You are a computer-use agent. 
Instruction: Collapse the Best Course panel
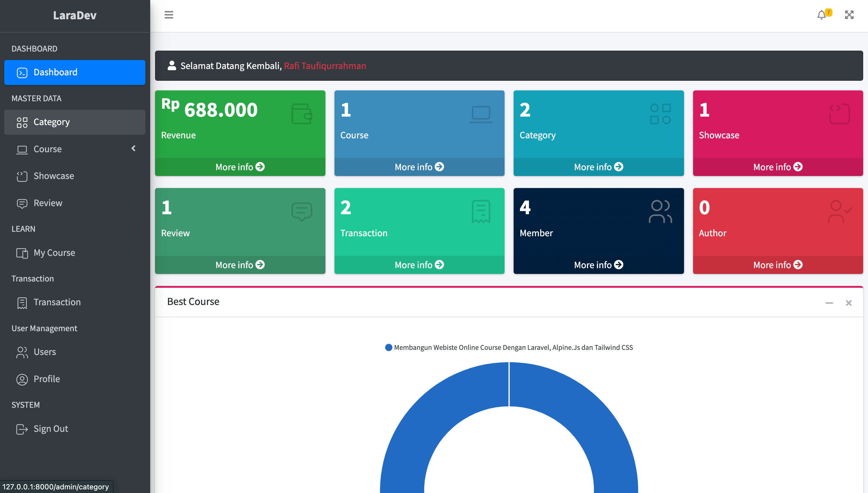829,303
